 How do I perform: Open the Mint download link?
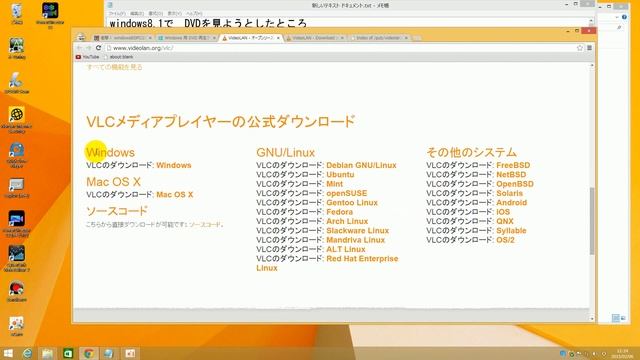[x=334, y=184]
